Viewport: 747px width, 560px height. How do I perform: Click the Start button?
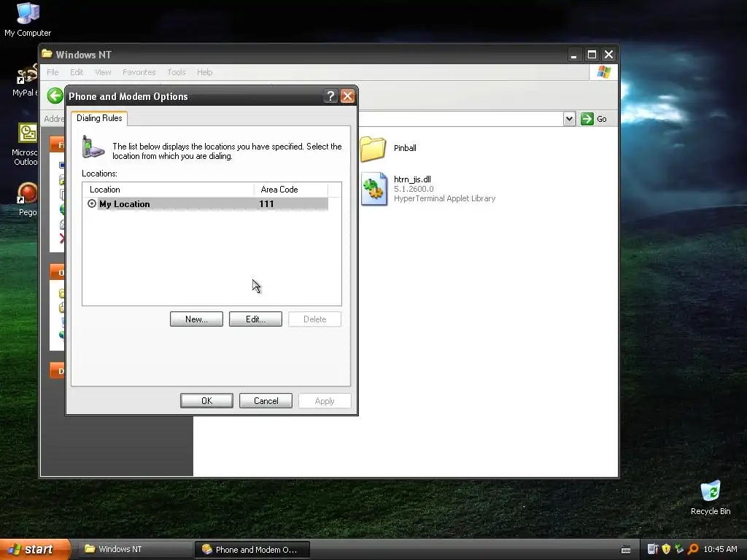(35, 550)
